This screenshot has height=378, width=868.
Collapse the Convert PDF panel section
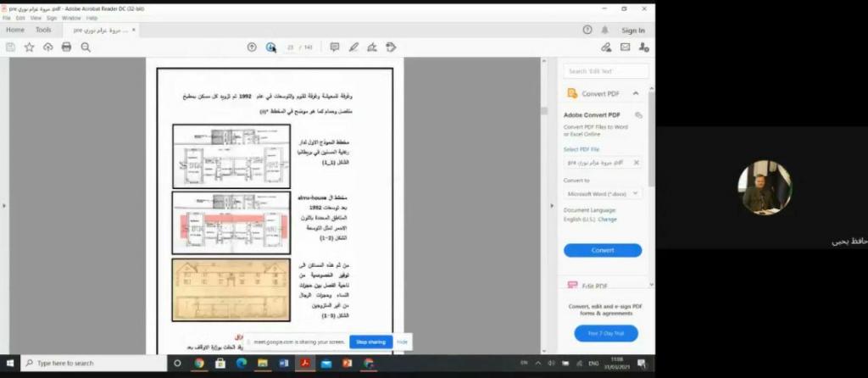[x=637, y=93]
